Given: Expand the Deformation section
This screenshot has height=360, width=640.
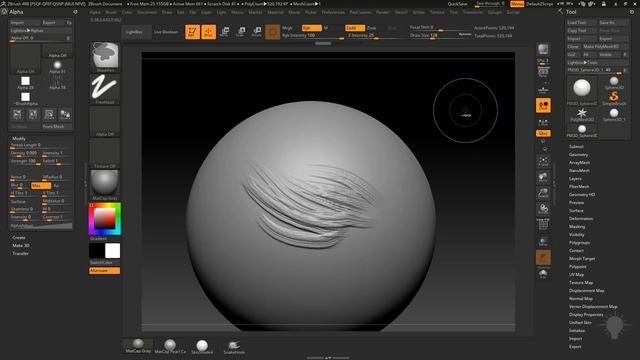Looking at the screenshot, I should coord(581,219).
